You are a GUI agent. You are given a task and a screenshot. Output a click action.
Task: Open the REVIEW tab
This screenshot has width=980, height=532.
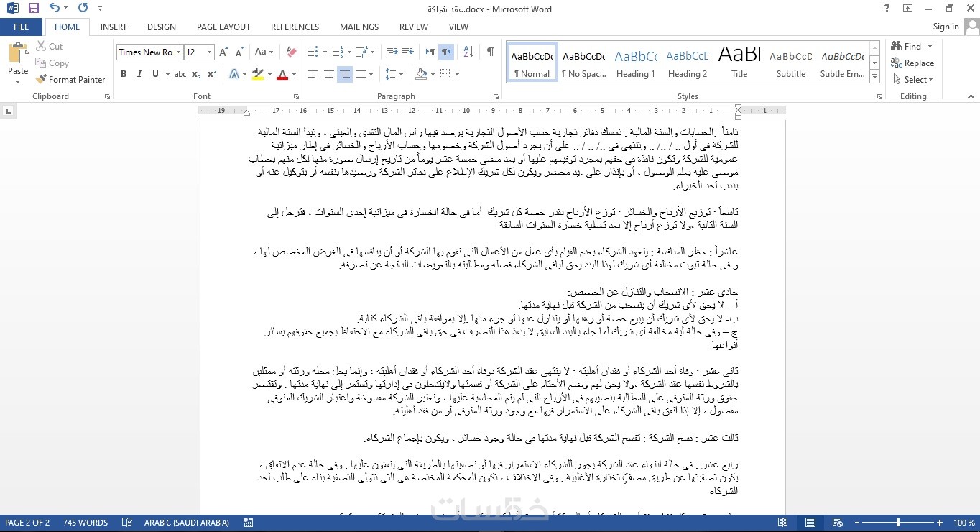(414, 27)
